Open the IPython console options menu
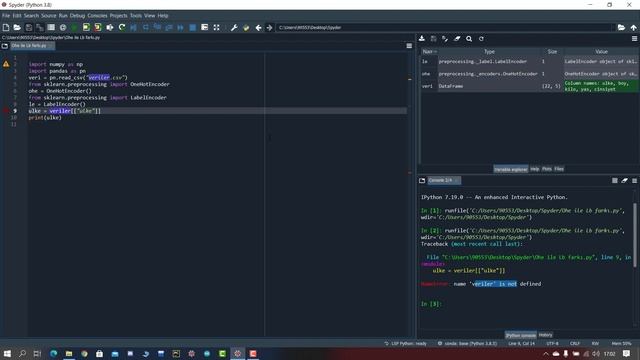This screenshot has width=640, height=360. pyautogui.click(x=634, y=180)
